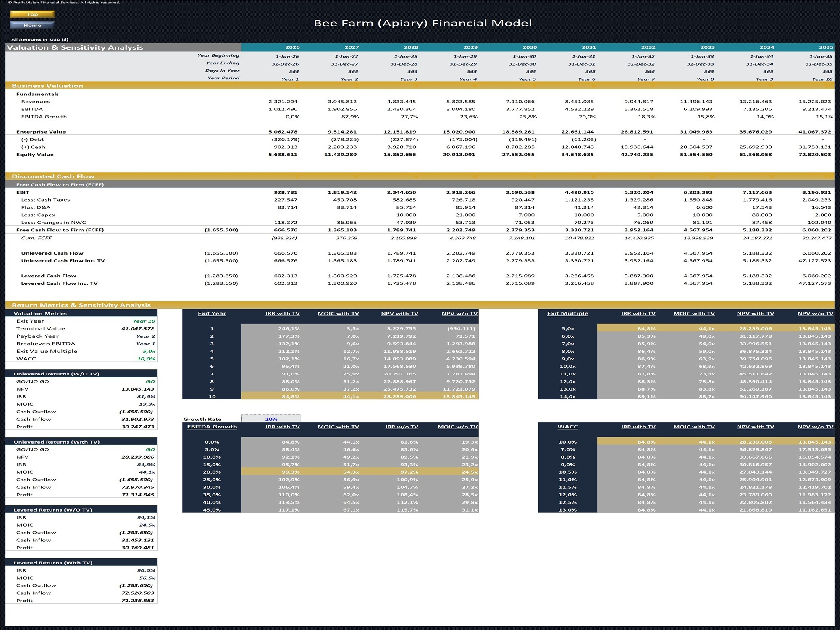Select the highlighted Exit Year 10 row

point(336,396)
